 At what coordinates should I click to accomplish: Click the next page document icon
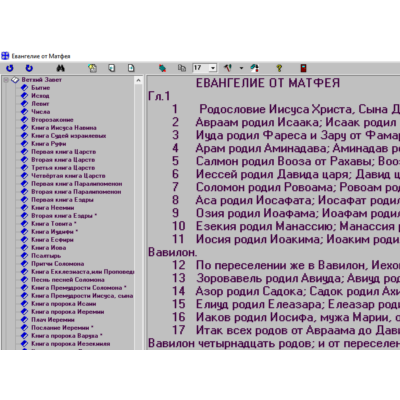click(131, 68)
